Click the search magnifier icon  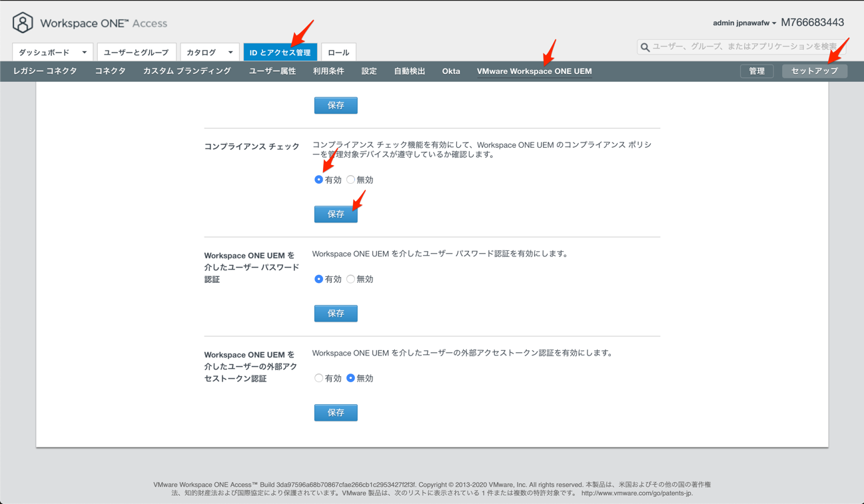(645, 47)
